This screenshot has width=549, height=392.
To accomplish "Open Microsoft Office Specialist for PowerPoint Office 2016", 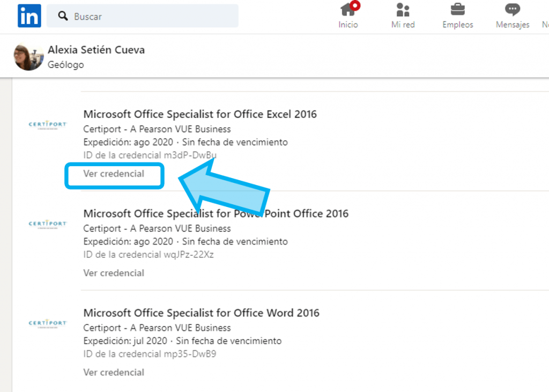I will [216, 213].
